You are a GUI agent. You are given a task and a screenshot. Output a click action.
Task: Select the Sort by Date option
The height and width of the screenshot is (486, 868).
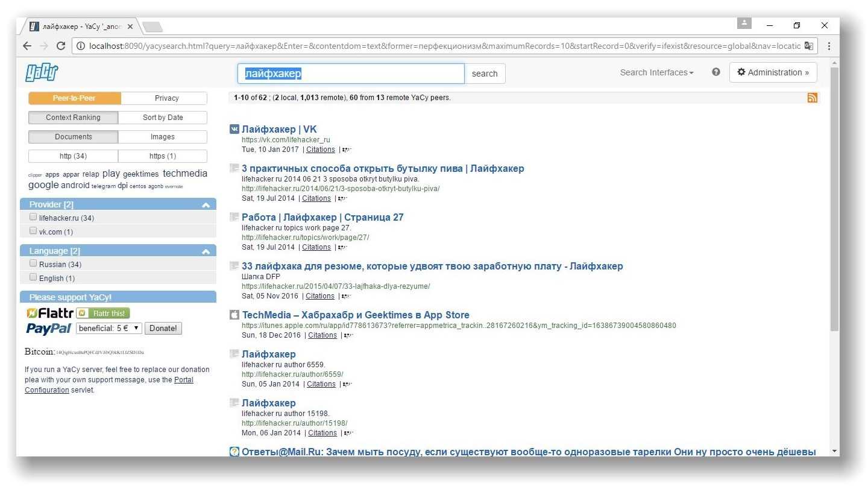[162, 118]
